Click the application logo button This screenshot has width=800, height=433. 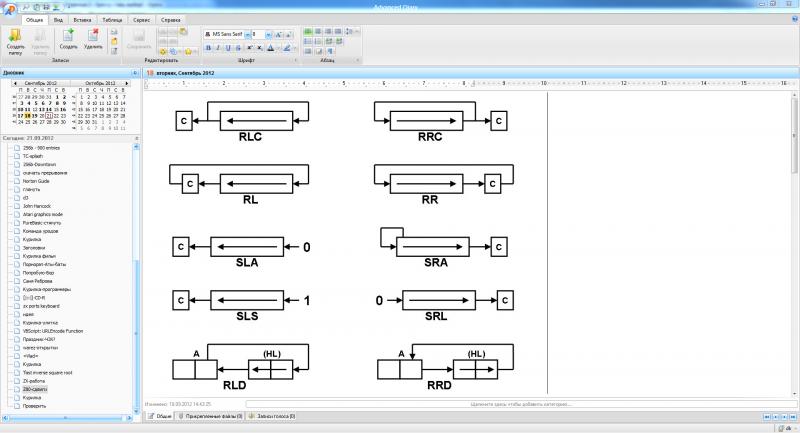(9, 10)
